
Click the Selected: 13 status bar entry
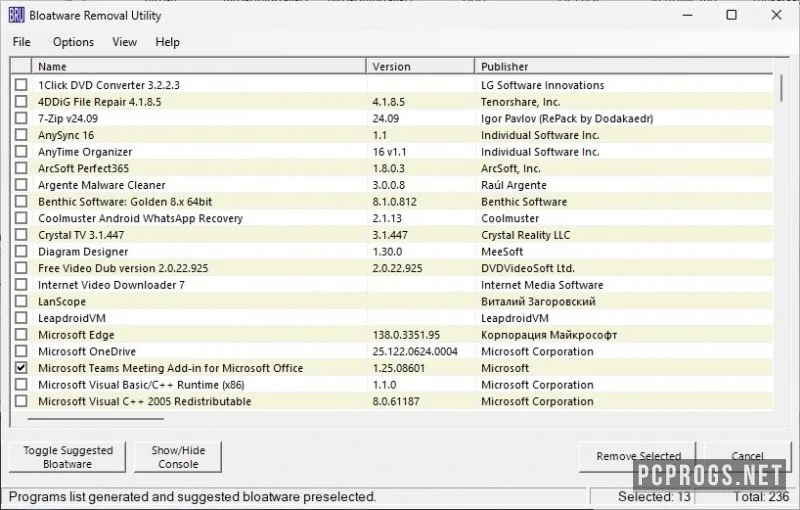(654, 497)
